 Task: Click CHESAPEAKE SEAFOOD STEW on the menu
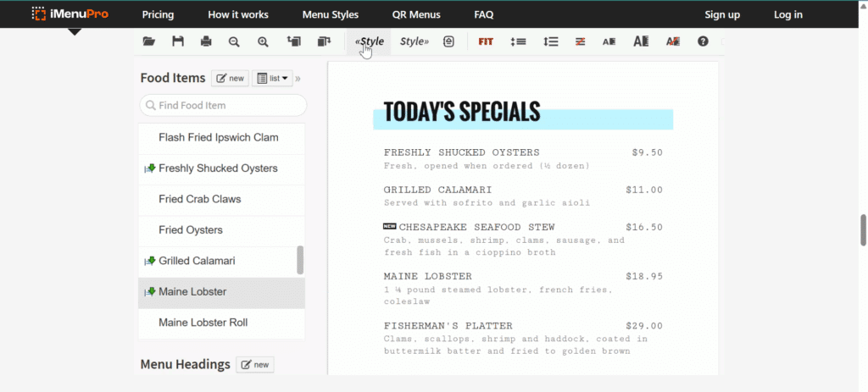point(476,227)
